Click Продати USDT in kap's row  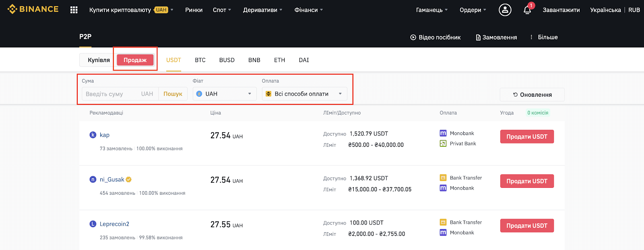(x=527, y=137)
